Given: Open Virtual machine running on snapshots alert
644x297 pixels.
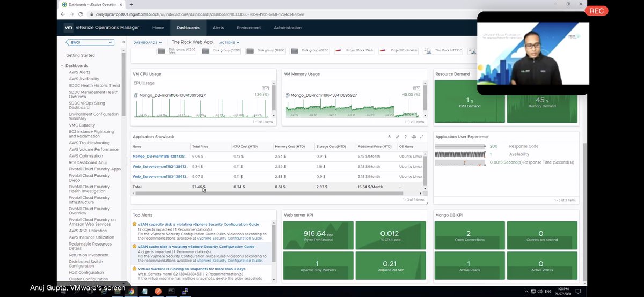Looking at the screenshot, I should click(192, 269).
